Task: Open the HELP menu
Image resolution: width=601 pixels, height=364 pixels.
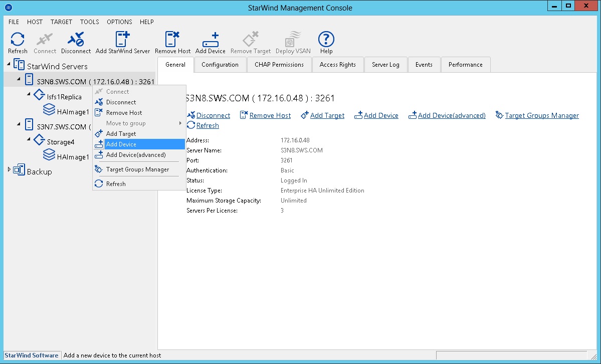Action: [147, 22]
